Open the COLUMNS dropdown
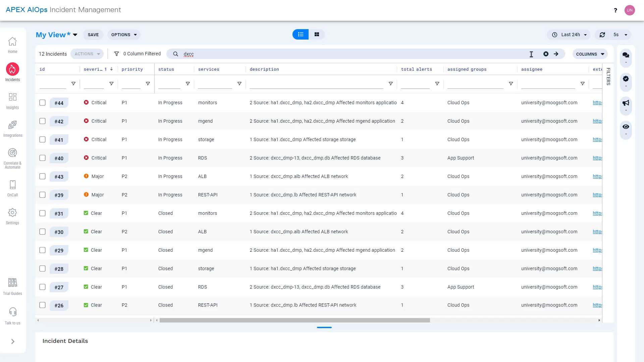Viewport: 644px width, 362px height. (x=590, y=54)
